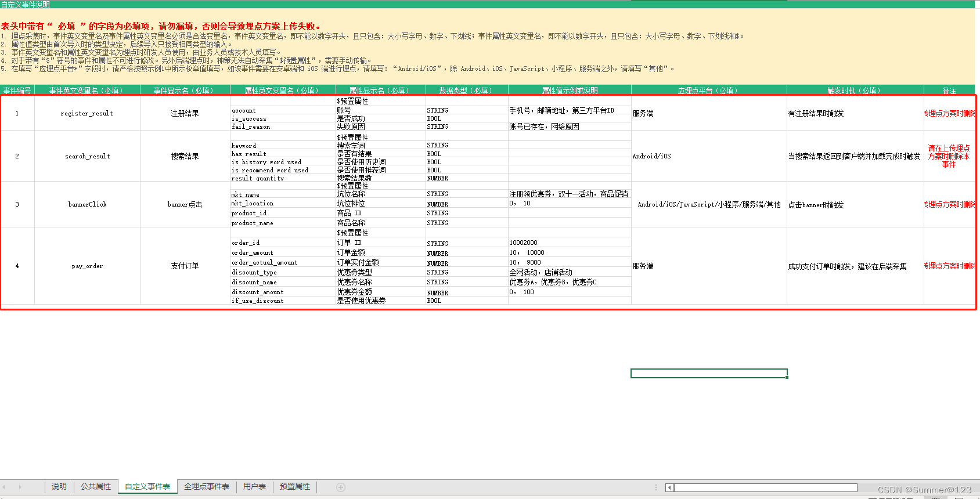Image resolution: width=980 pixels, height=499 pixels.
Task: Select the 失败原因 cell
Action: (x=380, y=126)
